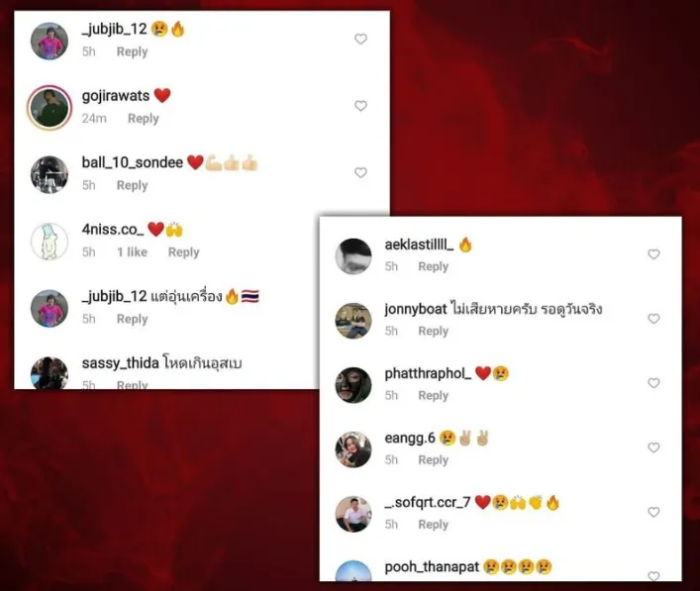Screen dimensions: 700x591
Task: Reply to 4niss.co_ comment
Action: pos(183,252)
